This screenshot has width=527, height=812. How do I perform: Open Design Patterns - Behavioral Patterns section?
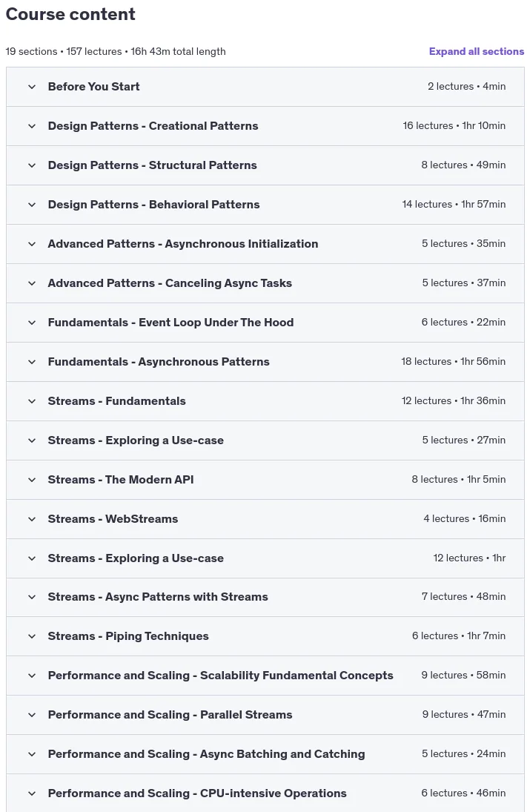coord(265,205)
